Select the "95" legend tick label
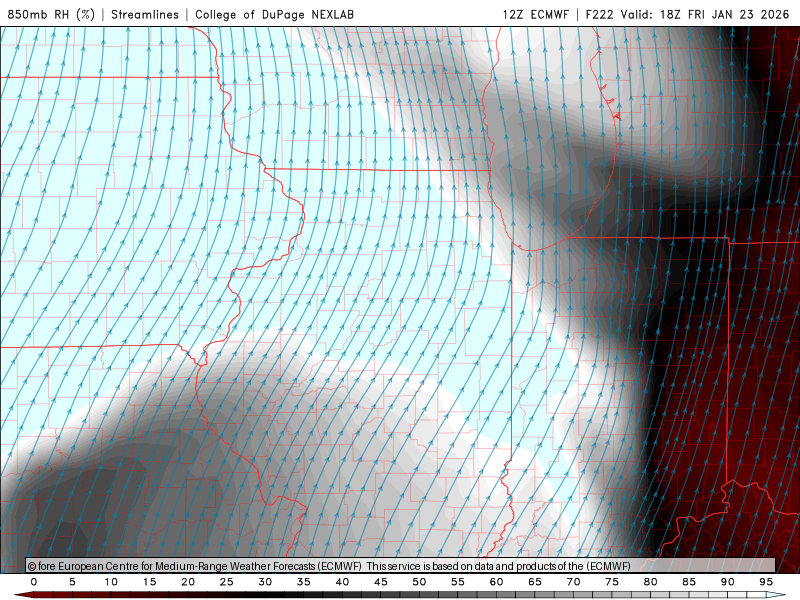Image resolution: width=800 pixels, height=600 pixels. (766, 582)
